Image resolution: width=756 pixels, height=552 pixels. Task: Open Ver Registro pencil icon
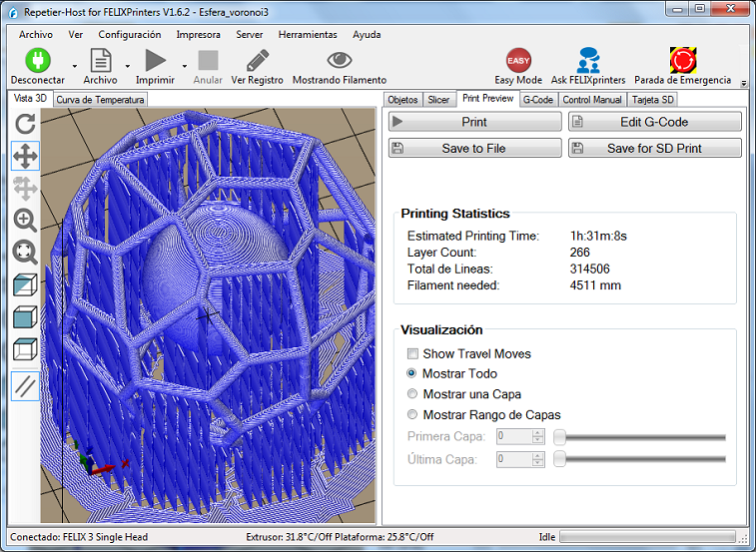point(258,61)
